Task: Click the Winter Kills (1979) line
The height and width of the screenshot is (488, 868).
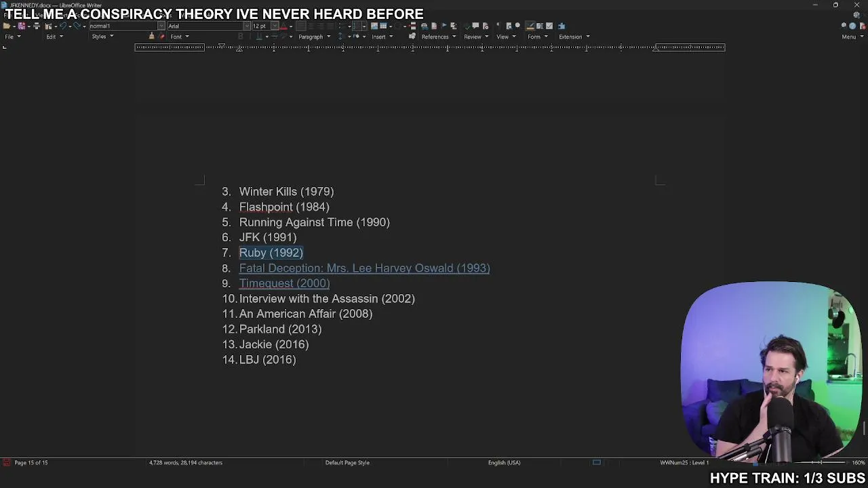Action: [286, 192]
